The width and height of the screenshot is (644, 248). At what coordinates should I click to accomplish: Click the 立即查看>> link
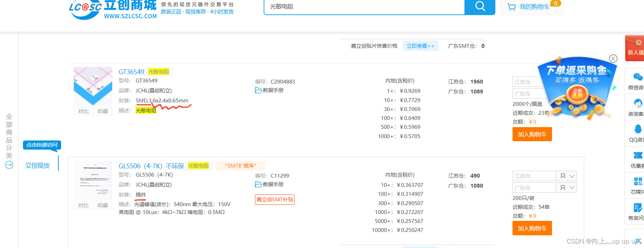point(421,46)
